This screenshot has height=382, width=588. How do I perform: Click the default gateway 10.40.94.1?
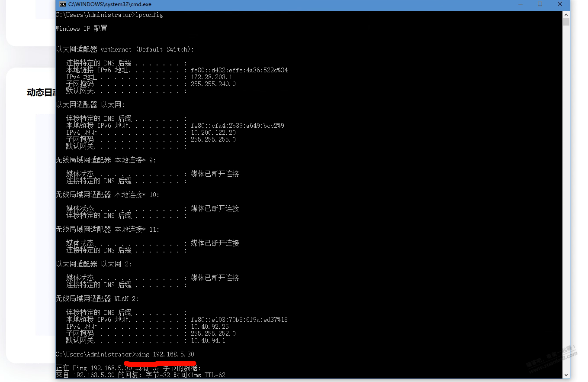208,340
